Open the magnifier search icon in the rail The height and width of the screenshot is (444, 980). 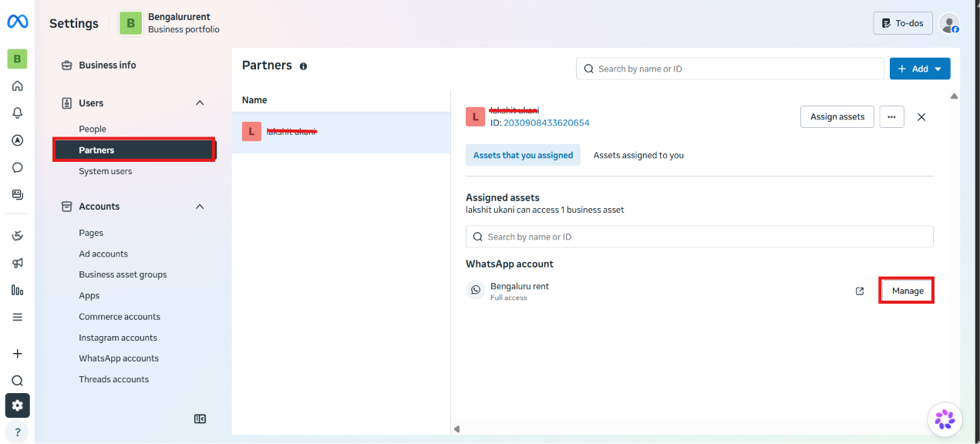tap(17, 381)
